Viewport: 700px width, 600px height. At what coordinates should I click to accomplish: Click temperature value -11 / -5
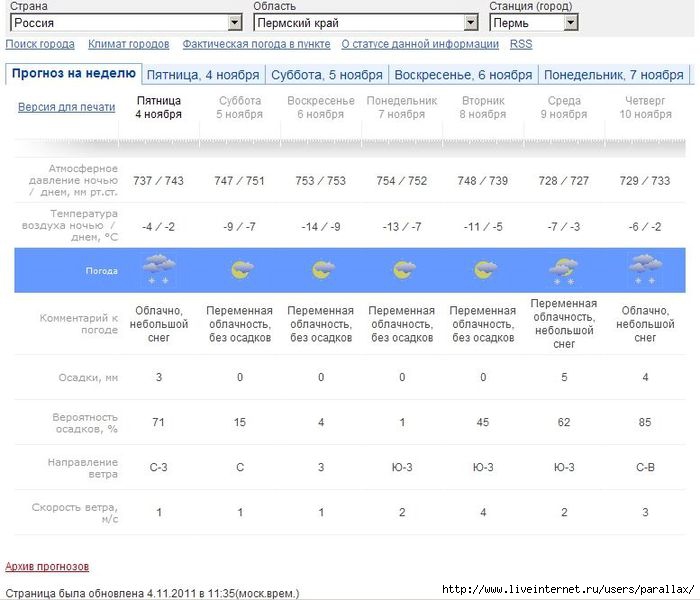point(483,227)
